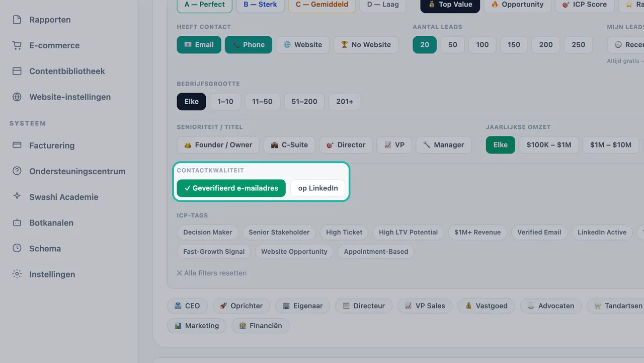The image size is (644, 363).
Task: Add the Decision Maker ICP tag
Action: 208,233
